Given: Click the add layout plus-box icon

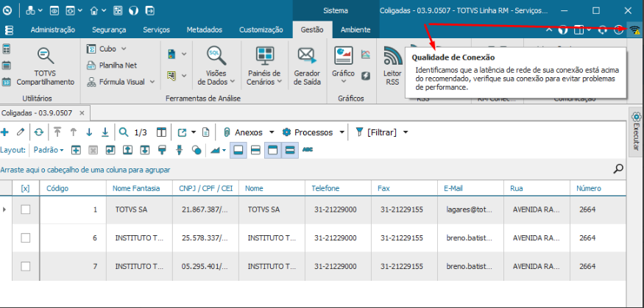Looking at the screenshot, I should coord(76,150).
